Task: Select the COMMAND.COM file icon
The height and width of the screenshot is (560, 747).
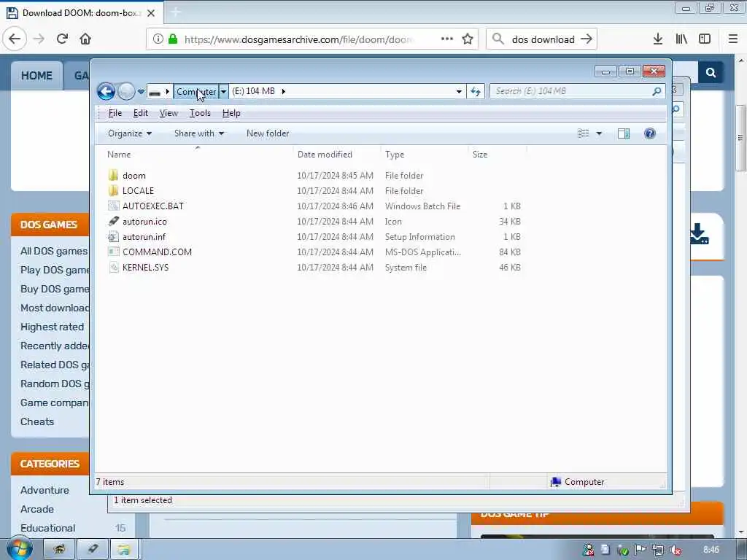Action: [x=113, y=252]
